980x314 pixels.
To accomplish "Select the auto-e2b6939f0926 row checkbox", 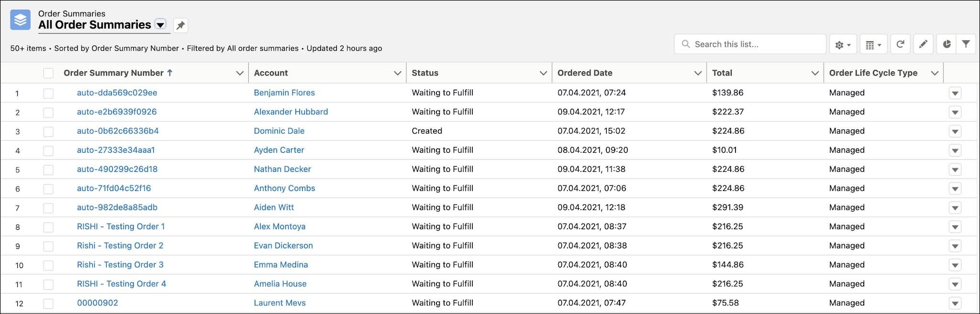I will tap(48, 112).
